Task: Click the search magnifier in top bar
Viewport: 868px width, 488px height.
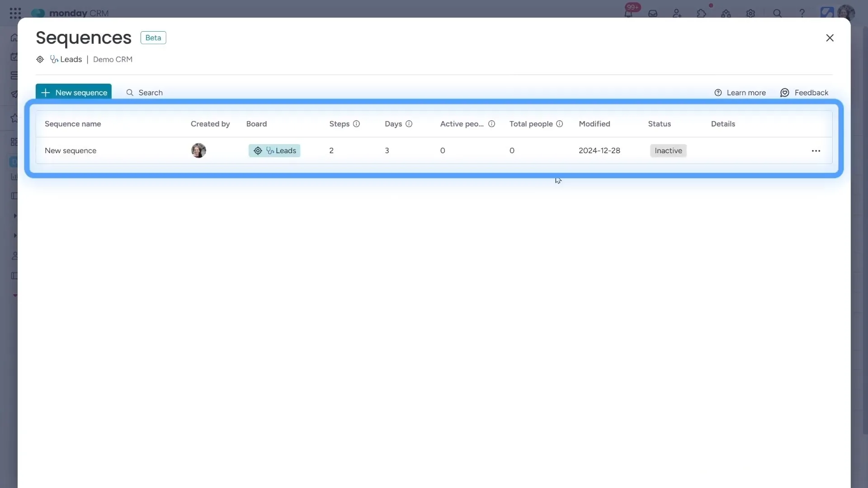Action: (x=777, y=13)
